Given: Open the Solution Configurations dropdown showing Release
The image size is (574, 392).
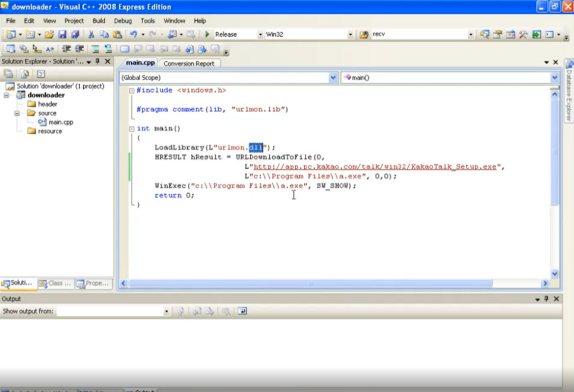Looking at the screenshot, I should pyautogui.click(x=260, y=34).
